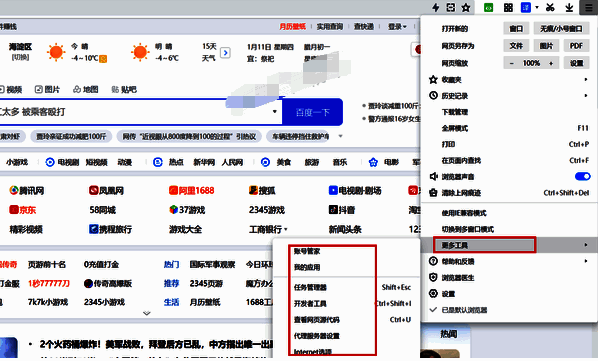This screenshot has height=361, width=598.
Task: Decrease page zoom with minus button
Action: click(512, 63)
